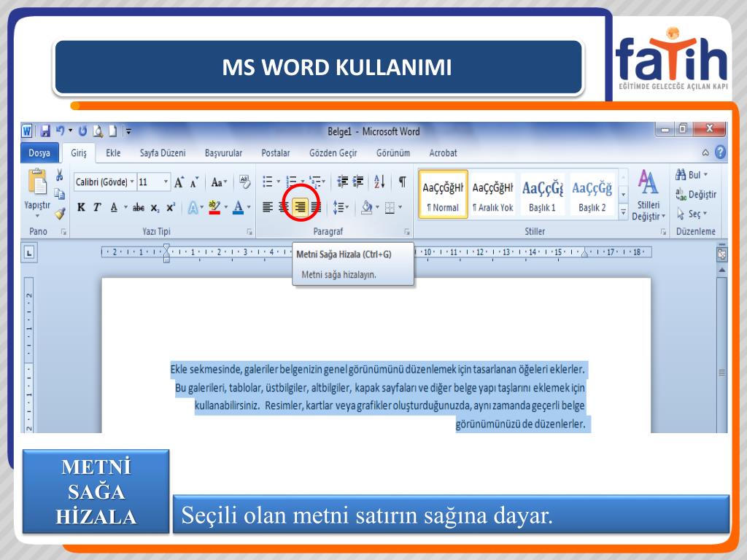The width and height of the screenshot is (747, 560).
Task: Click the Text Effects glowing A icon
Action: (193, 208)
